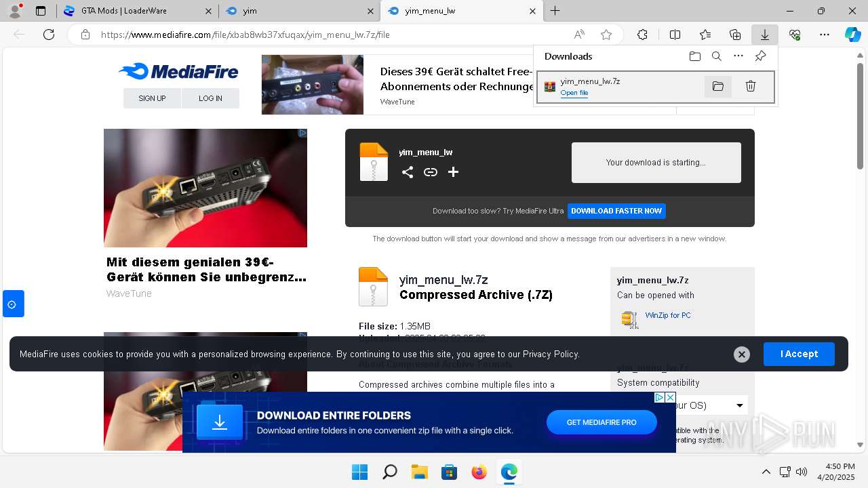Copy the file link icon
868x488 pixels.
pyautogui.click(x=431, y=172)
